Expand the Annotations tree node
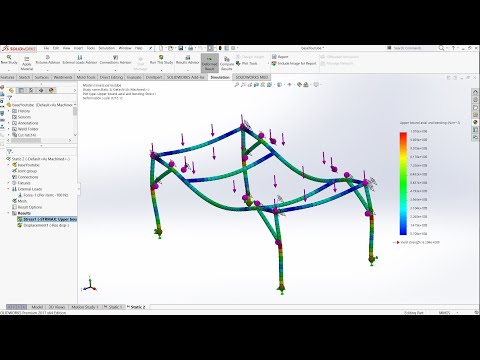 (x=9, y=123)
